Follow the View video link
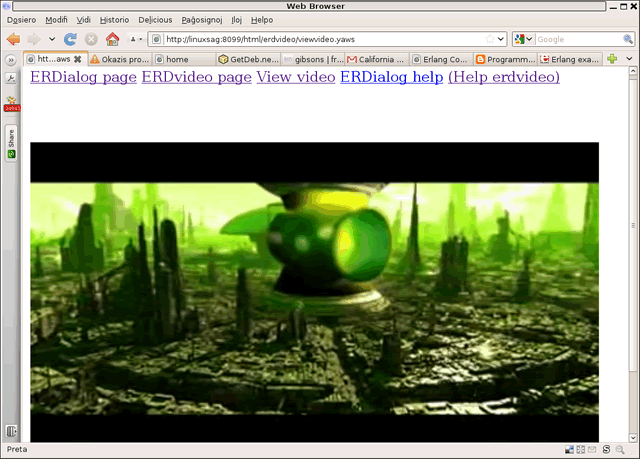640x459 pixels. [x=296, y=77]
